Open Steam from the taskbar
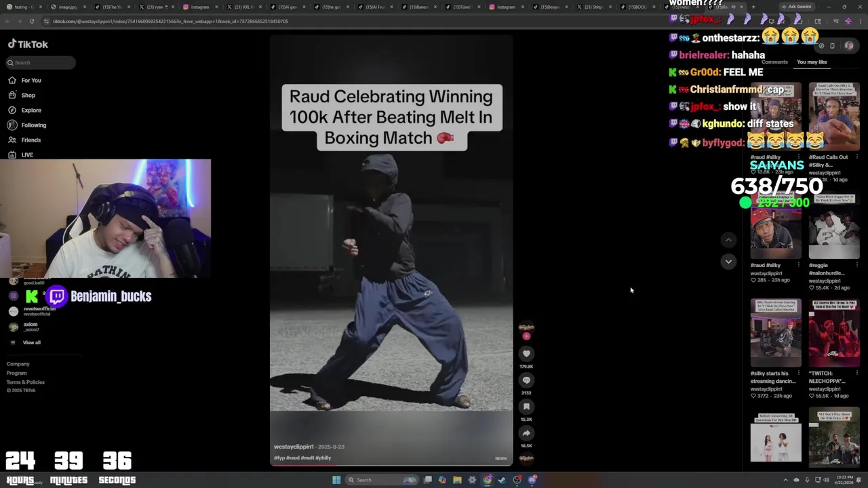 [x=502, y=480]
